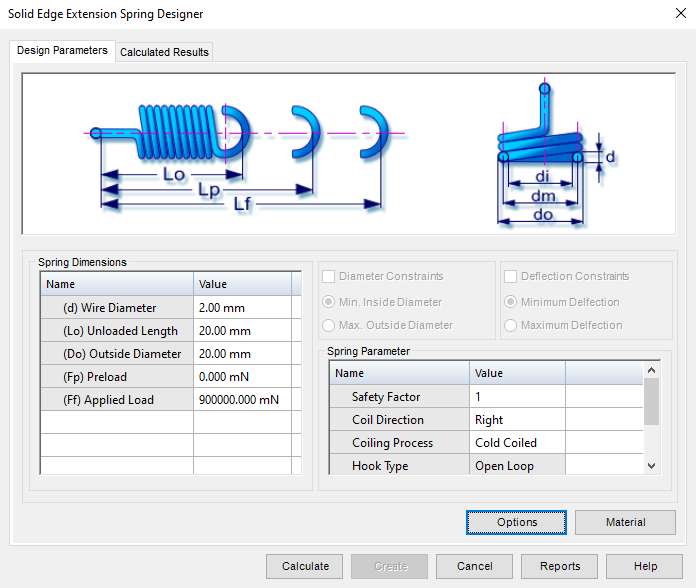Edit the Unloaded Length value cell
Viewport: 696px width, 588px height.
coord(242,330)
